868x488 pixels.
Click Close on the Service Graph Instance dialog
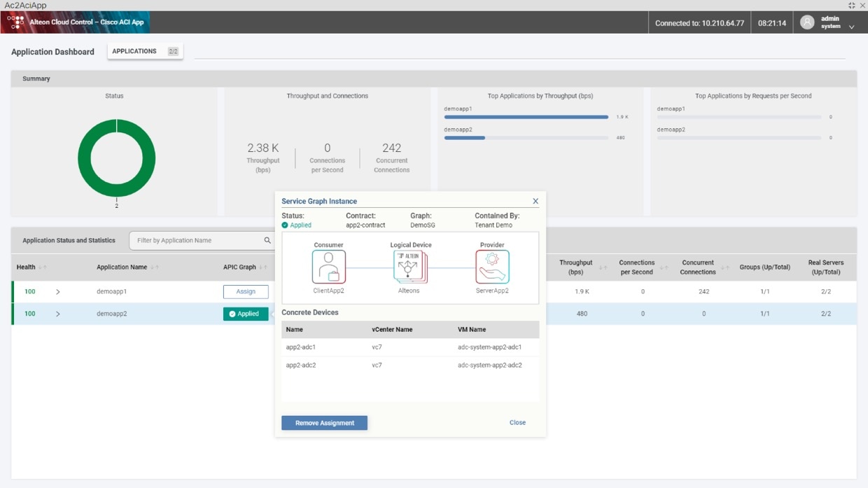click(x=517, y=422)
